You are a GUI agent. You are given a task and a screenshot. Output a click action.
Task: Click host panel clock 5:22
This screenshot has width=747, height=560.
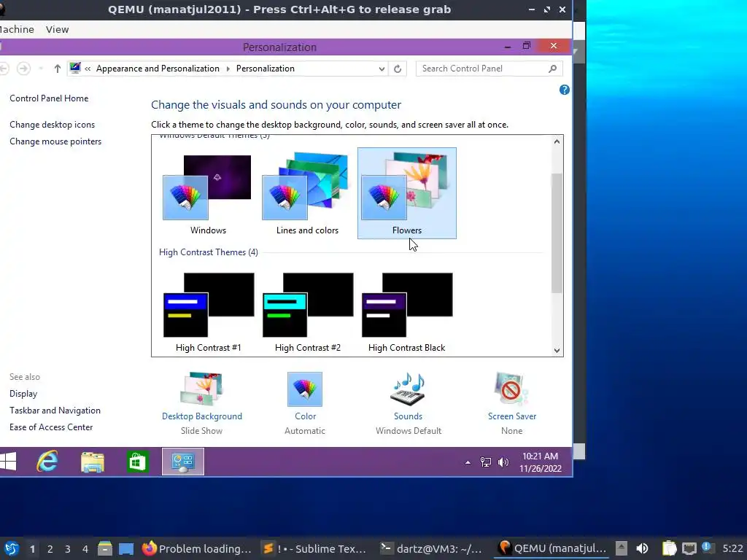(x=732, y=548)
